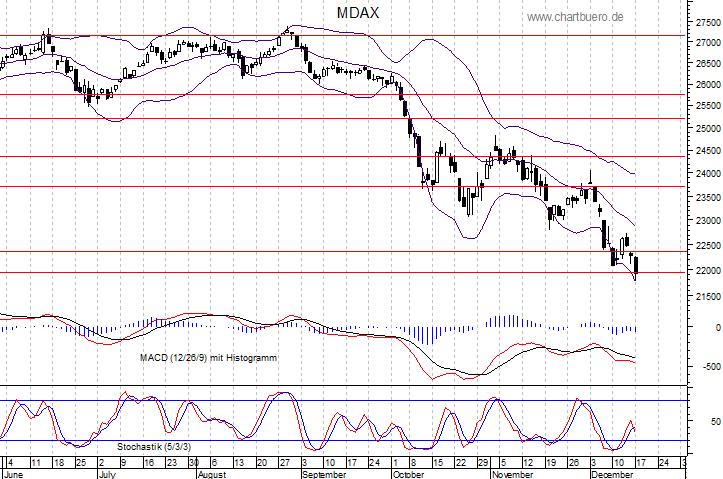The width and height of the screenshot is (723, 479).
Task: Click the 27500 price axis label
Action: pos(704,21)
